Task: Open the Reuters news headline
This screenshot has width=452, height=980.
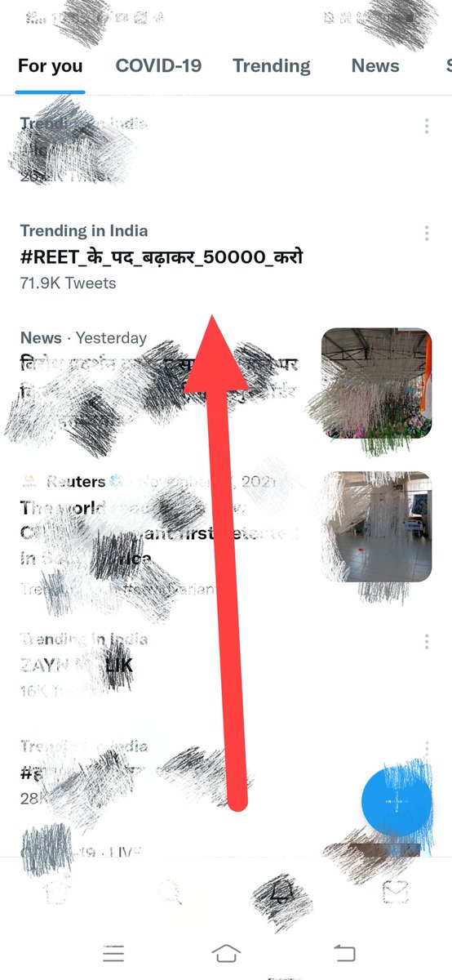Action: click(159, 534)
